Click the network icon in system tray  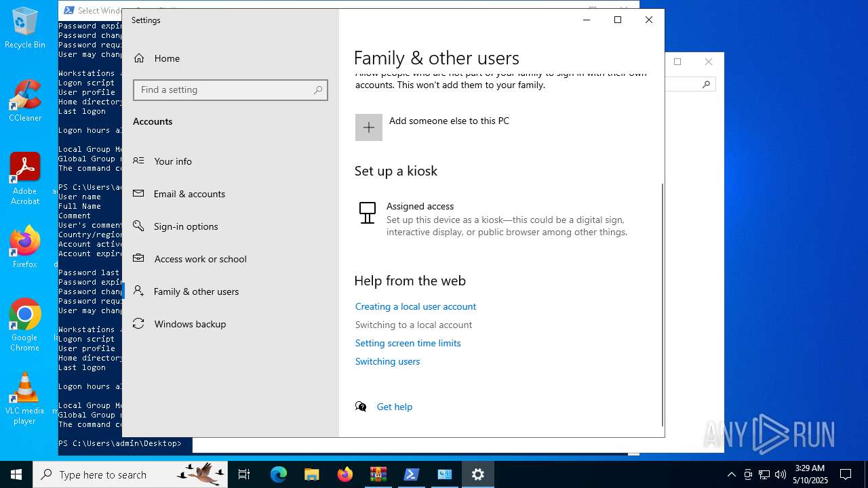pos(764,474)
